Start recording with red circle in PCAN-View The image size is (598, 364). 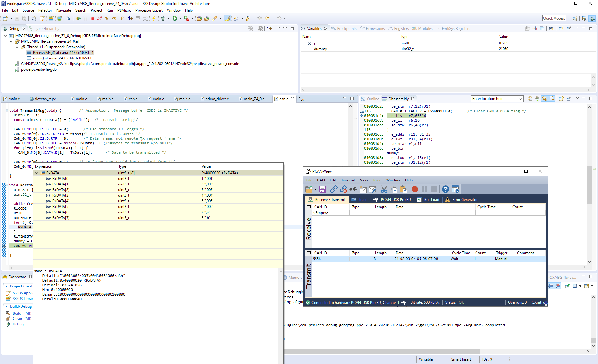(x=415, y=189)
